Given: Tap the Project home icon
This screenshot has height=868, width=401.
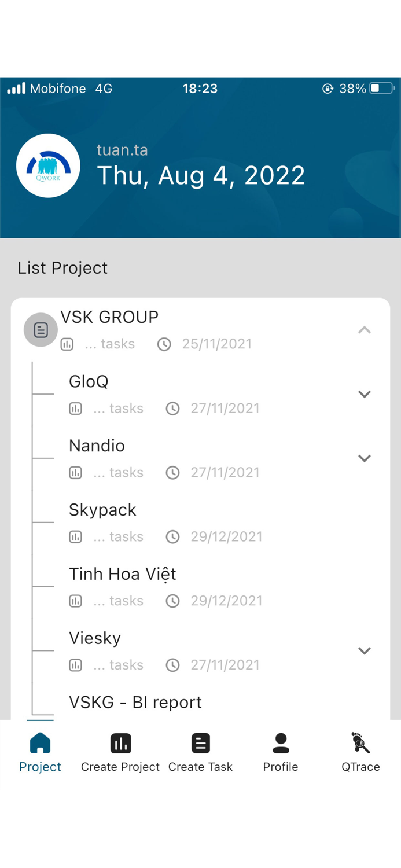Looking at the screenshot, I should 40,743.
